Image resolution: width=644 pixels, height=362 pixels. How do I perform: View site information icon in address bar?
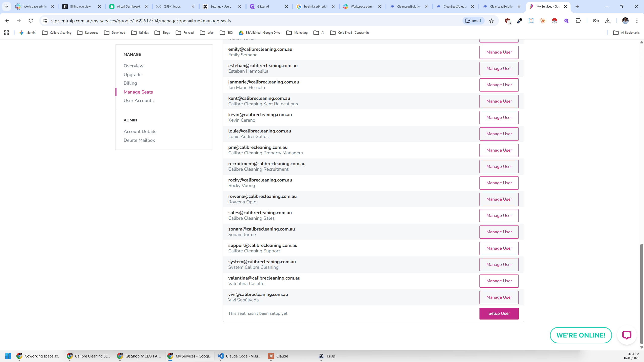pyautogui.click(x=45, y=21)
